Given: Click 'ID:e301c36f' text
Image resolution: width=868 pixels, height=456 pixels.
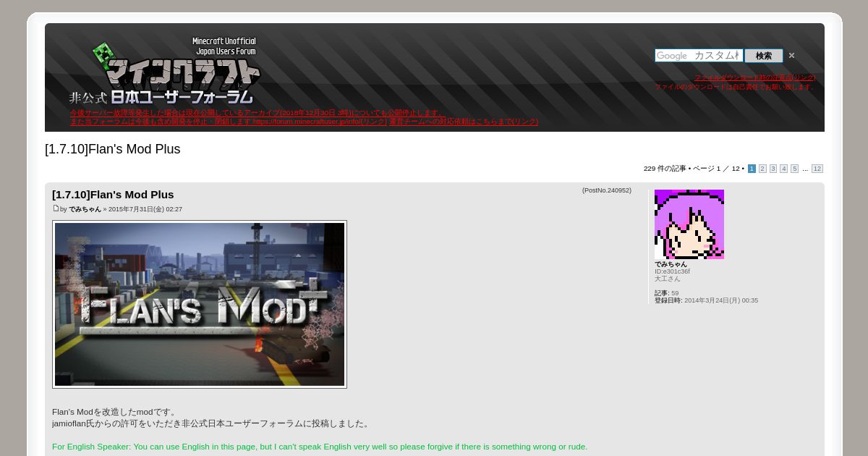Looking at the screenshot, I should point(672,271).
